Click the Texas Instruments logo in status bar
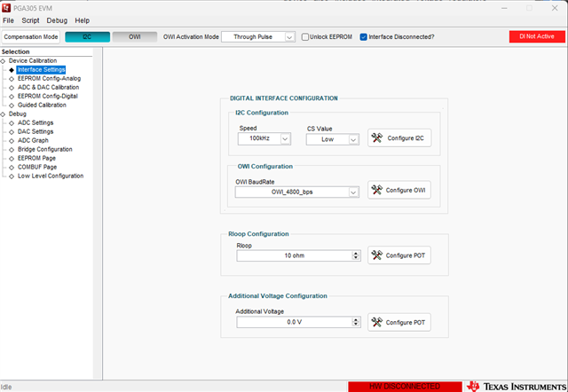This screenshot has height=392, width=568. [x=517, y=387]
